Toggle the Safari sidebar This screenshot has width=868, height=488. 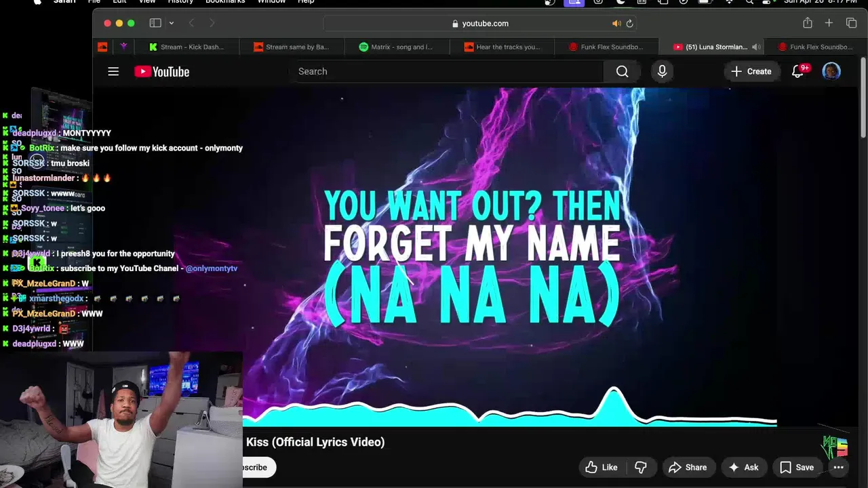pyautogui.click(x=155, y=23)
